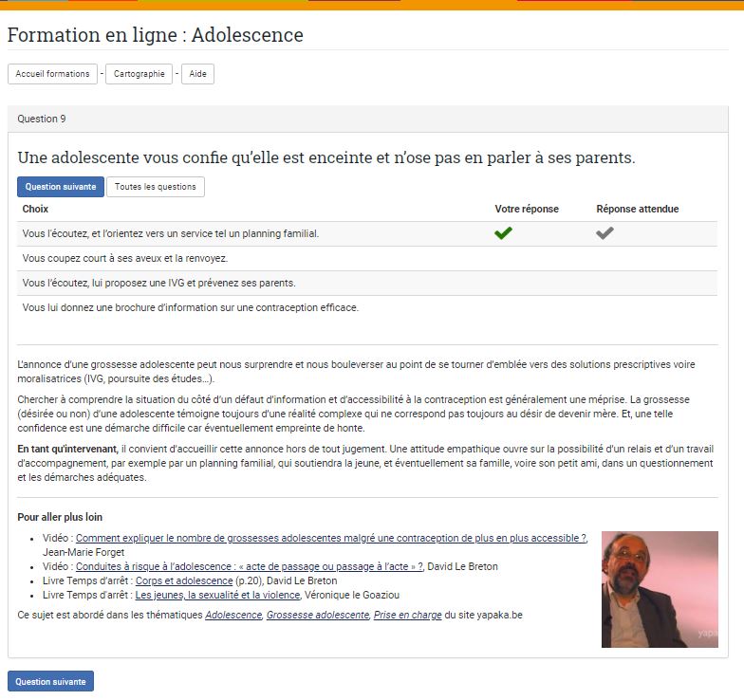Image resolution: width=744 pixels, height=700 pixels.
Task: Click the 'Formation en ligne : Adolescence' title
Action: 156,34
